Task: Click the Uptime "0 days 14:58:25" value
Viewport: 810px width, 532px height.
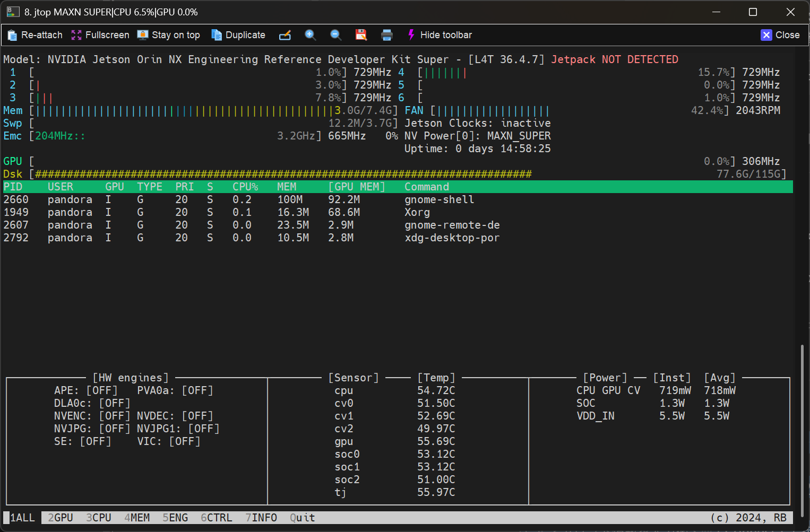Action: pyautogui.click(x=503, y=149)
